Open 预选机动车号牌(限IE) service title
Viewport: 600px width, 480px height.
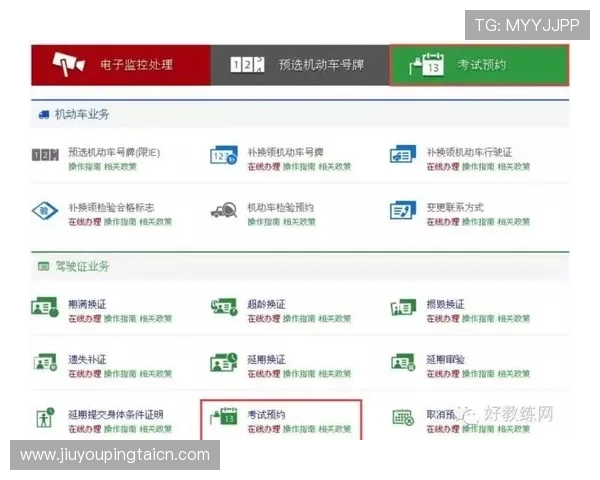tap(114, 152)
